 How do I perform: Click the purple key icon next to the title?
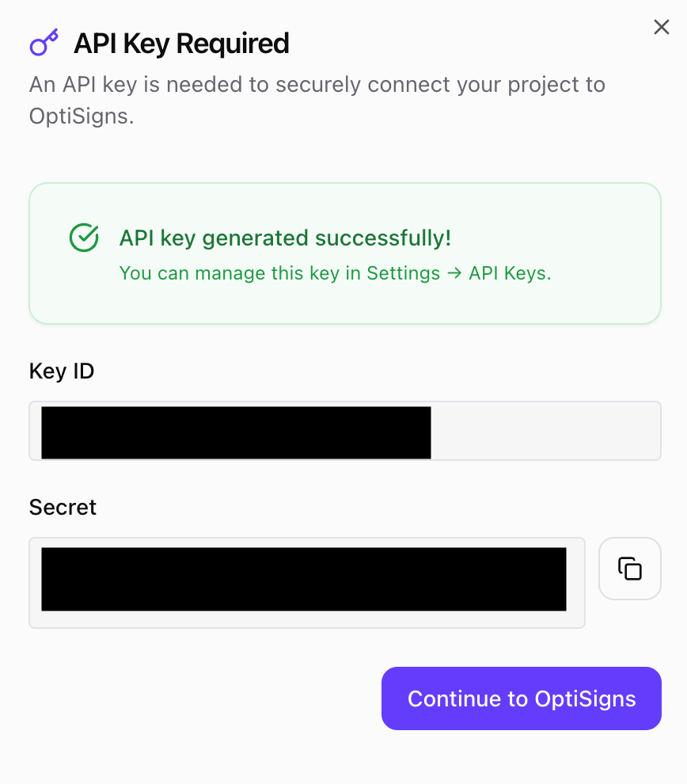(x=44, y=43)
